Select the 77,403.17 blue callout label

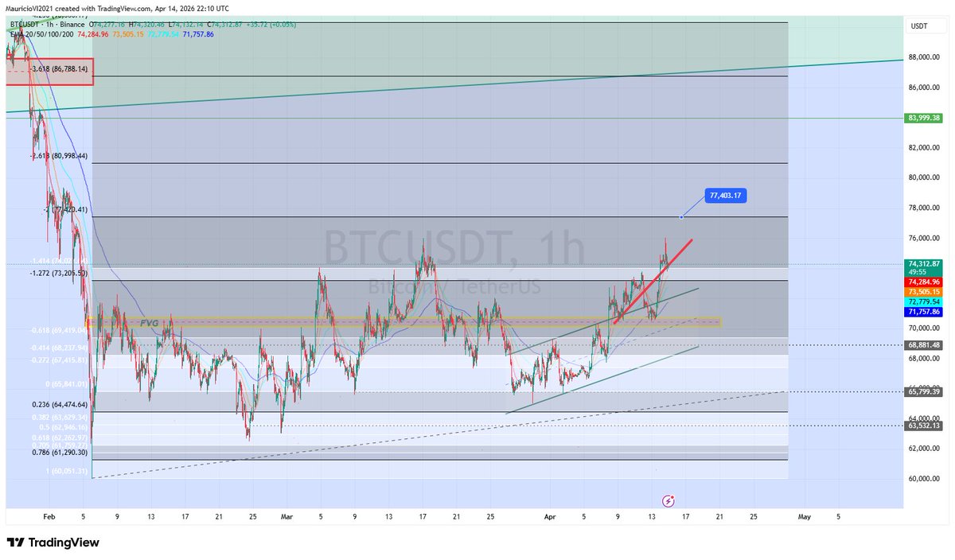coord(725,195)
